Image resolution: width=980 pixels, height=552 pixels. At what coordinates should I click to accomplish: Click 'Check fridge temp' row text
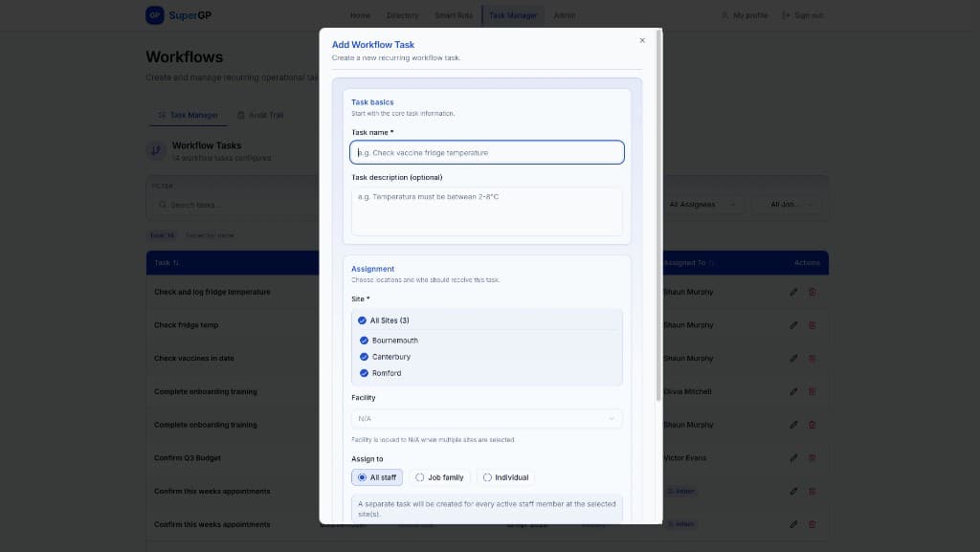tap(187, 324)
